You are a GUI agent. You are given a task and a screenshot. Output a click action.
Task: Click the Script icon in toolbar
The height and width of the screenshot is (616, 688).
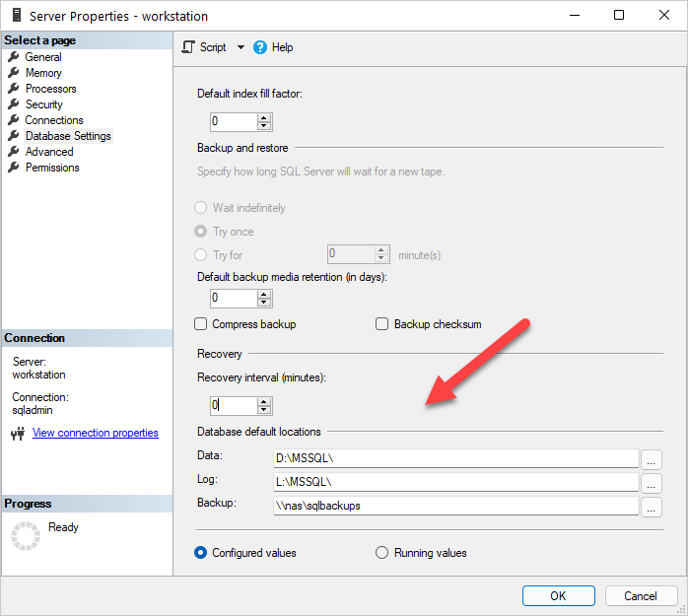tap(188, 47)
